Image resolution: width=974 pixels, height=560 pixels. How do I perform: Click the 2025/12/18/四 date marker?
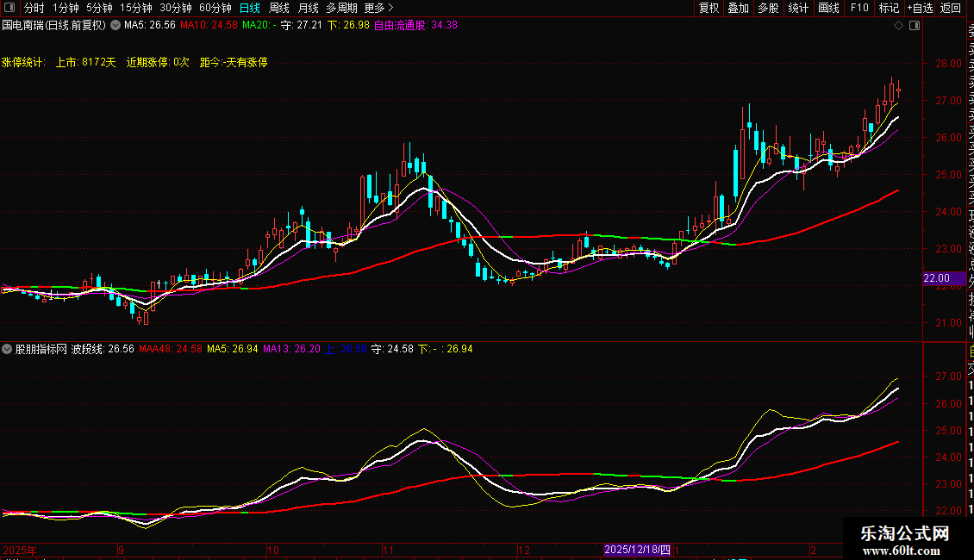point(637,550)
